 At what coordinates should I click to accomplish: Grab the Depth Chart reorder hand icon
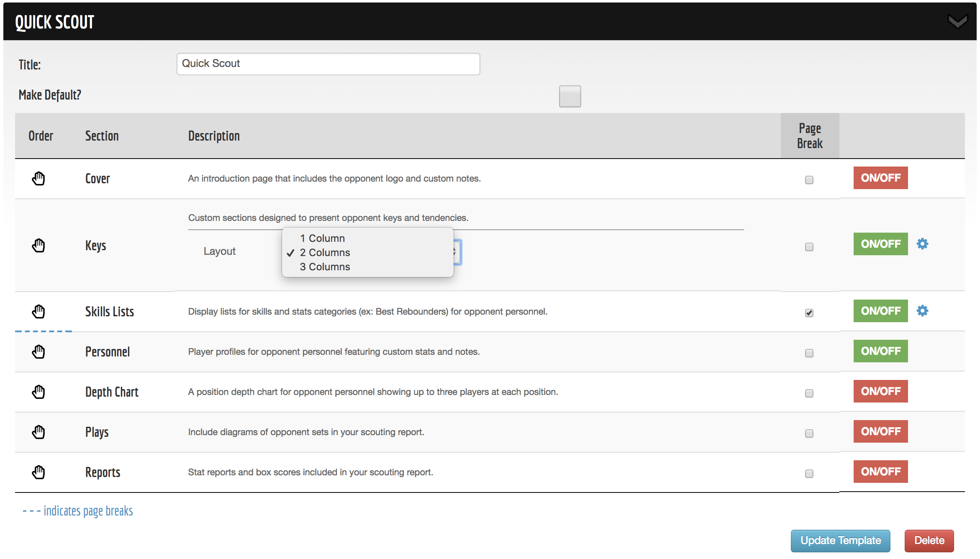point(38,392)
